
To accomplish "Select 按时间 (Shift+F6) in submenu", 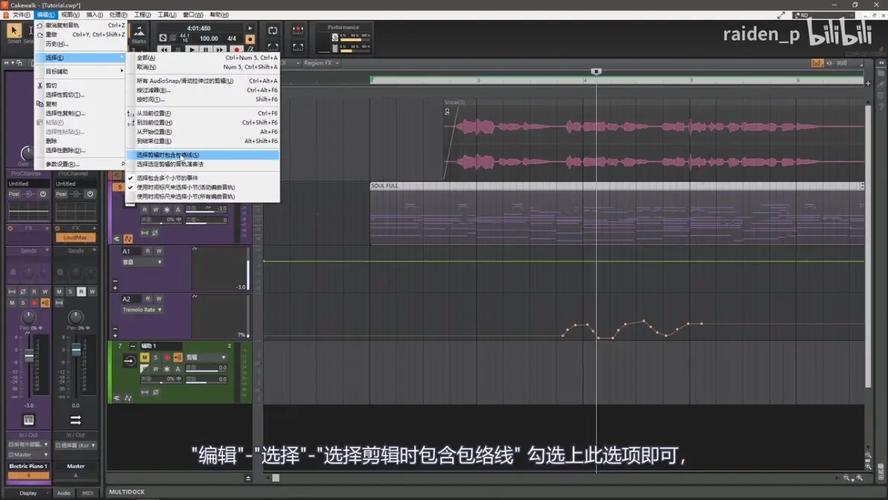I will coord(203,99).
